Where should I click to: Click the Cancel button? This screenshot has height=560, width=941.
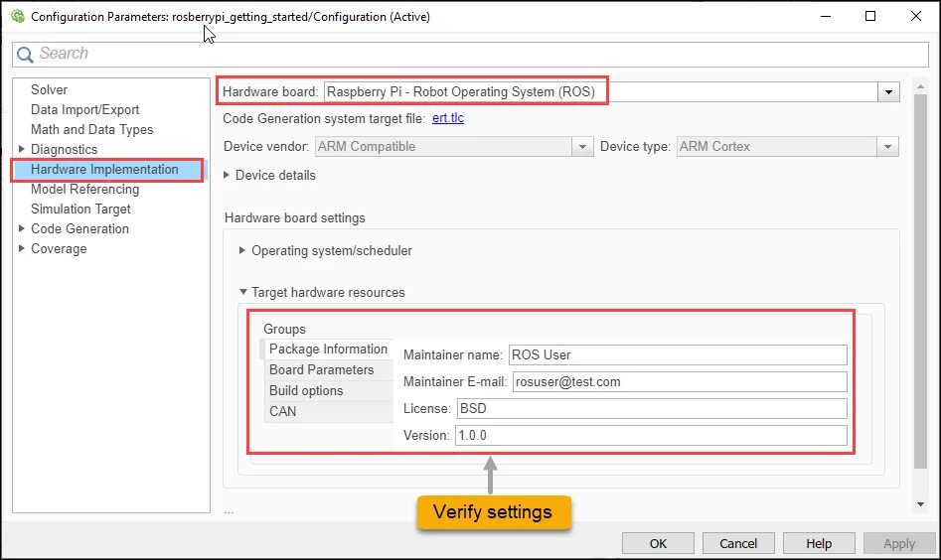pos(738,544)
